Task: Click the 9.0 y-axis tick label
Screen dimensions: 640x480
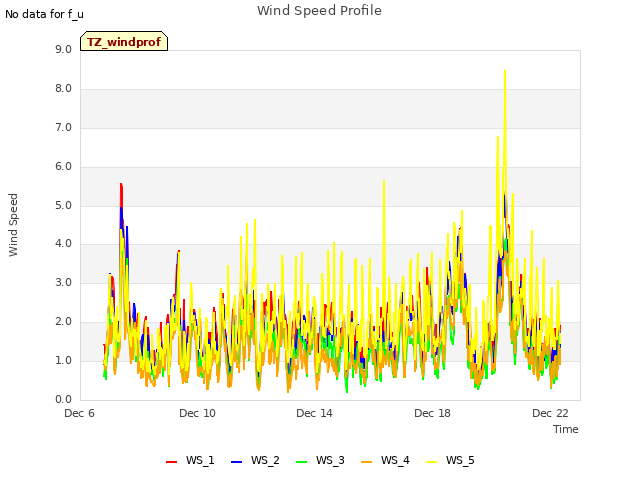Action: click(x=63, y=49)
